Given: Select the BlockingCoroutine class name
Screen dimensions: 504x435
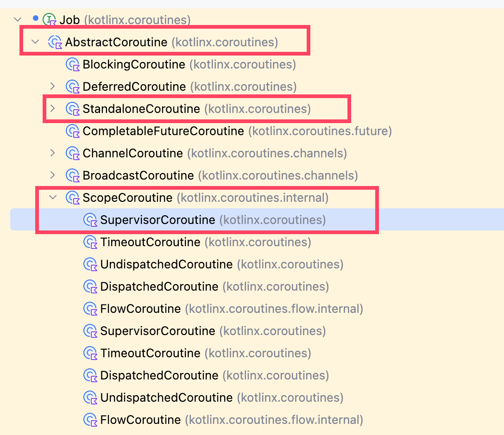Looking at the screenshot, I should click(134, 65).
